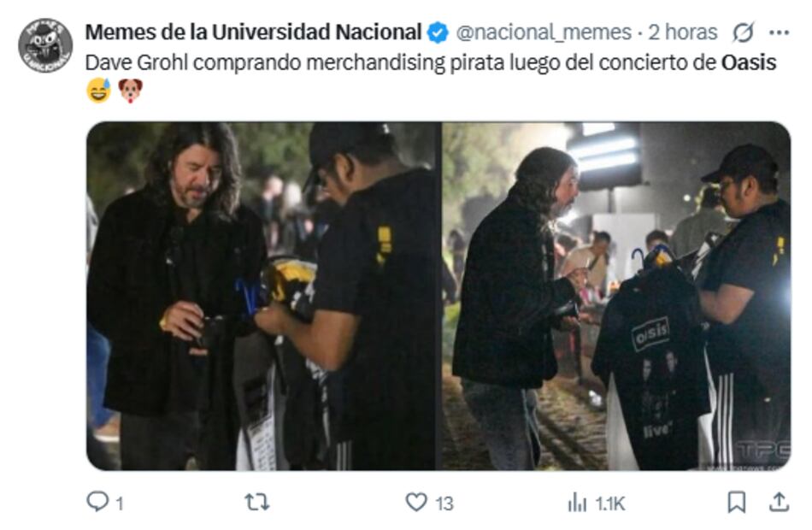The width and height of the screenshot is (812, 530).
Task: Click the retweet arrows icon
Action: (x=257, y=502)
